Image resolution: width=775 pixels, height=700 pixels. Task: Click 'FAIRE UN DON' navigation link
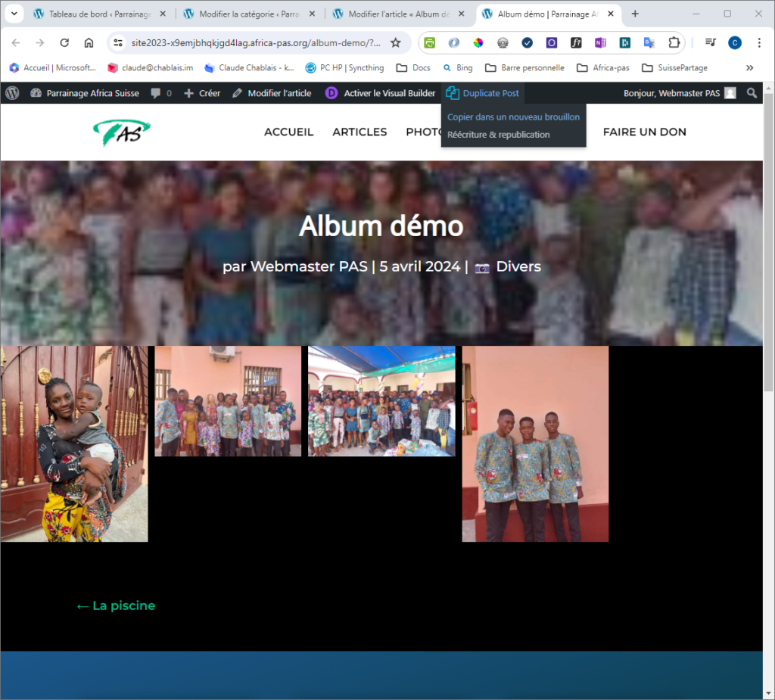point(644,132)
